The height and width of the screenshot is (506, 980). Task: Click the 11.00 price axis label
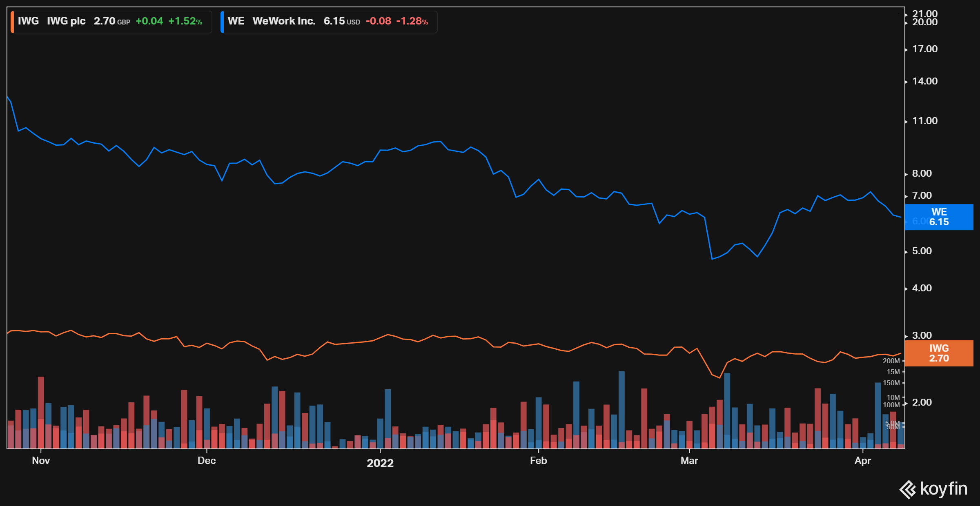[925, 121]
